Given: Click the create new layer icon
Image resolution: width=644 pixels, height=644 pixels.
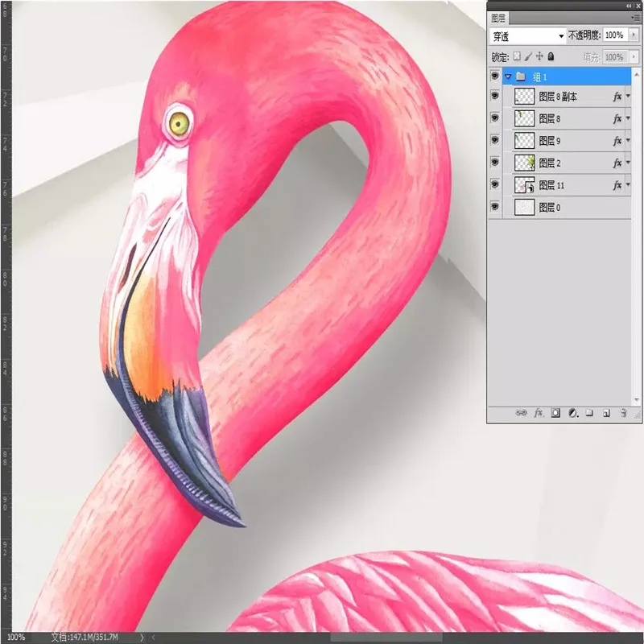Looking at the screenshot, I should point(606,413).
